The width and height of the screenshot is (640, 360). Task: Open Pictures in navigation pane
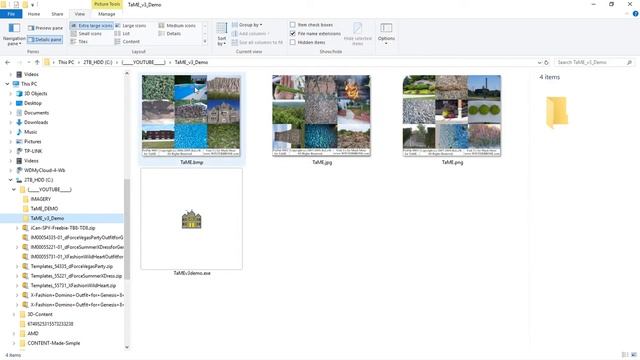coord(33,142)
